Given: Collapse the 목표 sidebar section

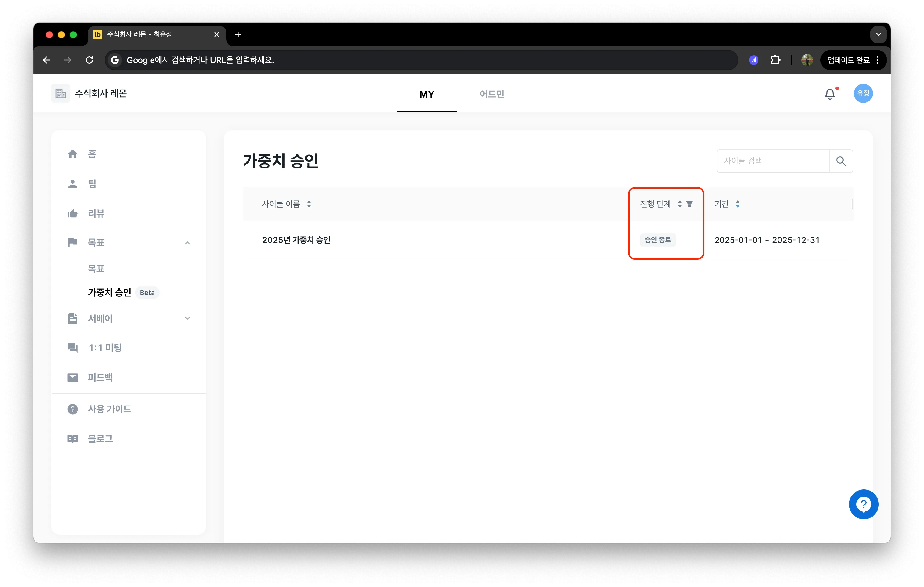Looking at the screenshot, I should (187, 243).
